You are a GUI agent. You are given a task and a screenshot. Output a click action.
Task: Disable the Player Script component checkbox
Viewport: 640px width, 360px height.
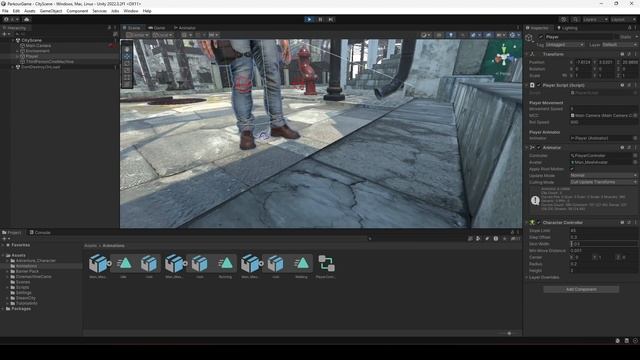pos(539,85)
